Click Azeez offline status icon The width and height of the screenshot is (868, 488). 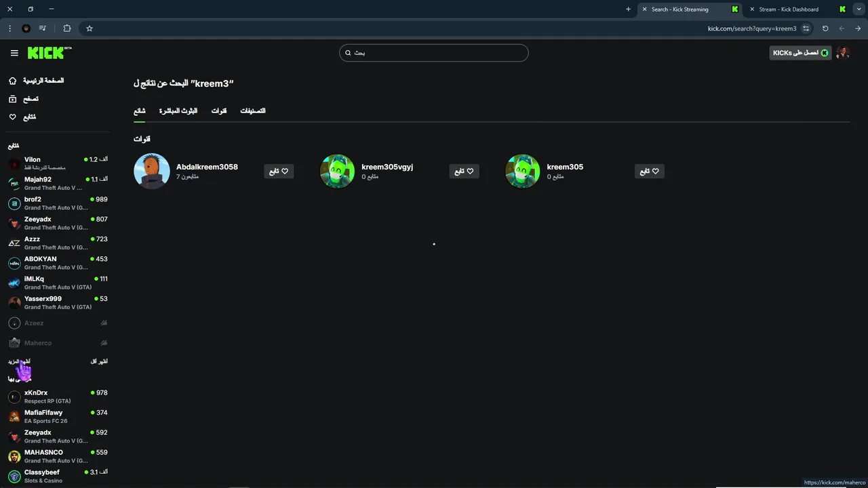104,323
